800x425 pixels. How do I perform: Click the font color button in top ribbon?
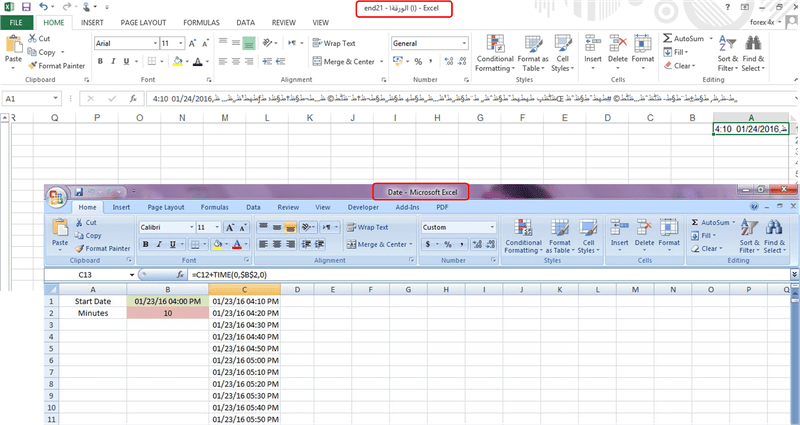(x=196, y=61)
